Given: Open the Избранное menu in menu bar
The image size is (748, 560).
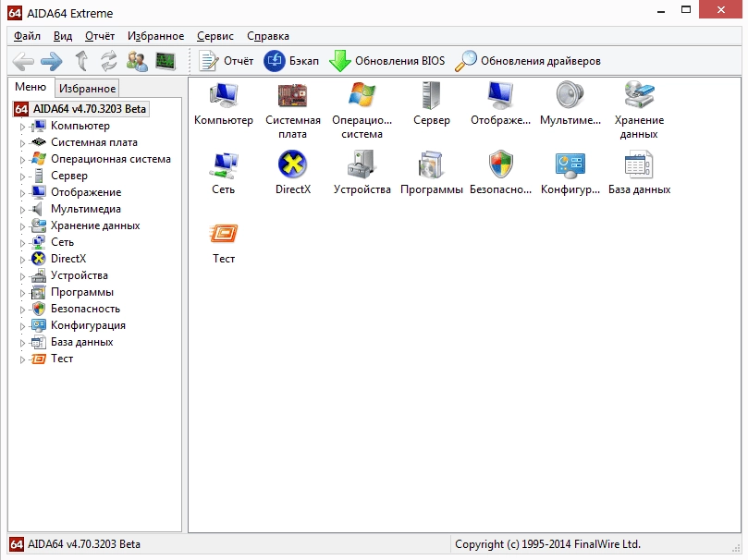Looking at the screenshot, I should (x=155, y=36).
